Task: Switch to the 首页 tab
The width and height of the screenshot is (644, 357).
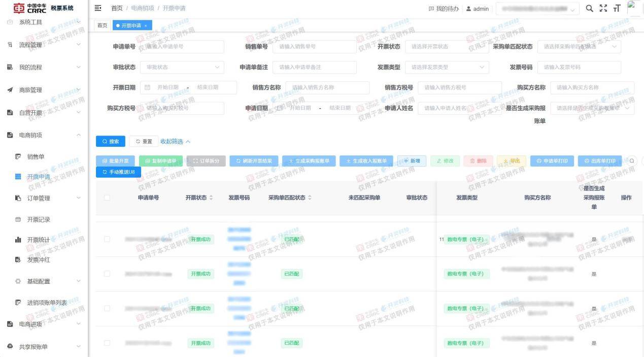Action: coord(102,26)
